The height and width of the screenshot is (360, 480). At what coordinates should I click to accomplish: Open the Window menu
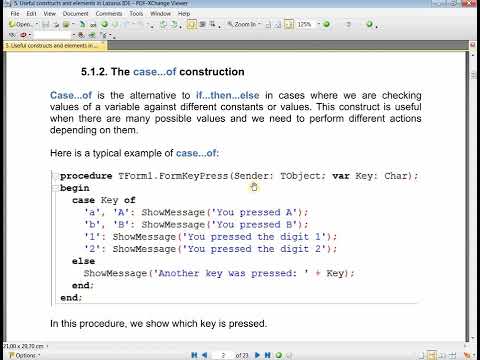160,14
